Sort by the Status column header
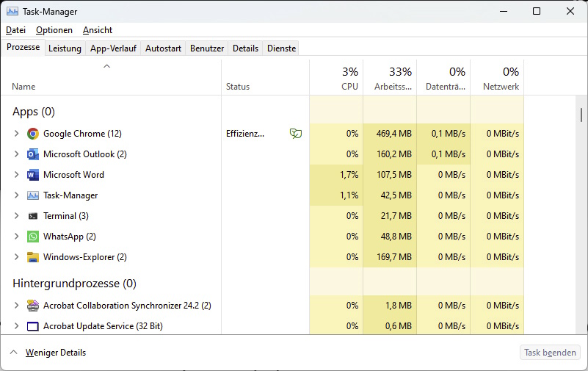Viewport: 588px width, 371px height. click(x=265, y=77)
